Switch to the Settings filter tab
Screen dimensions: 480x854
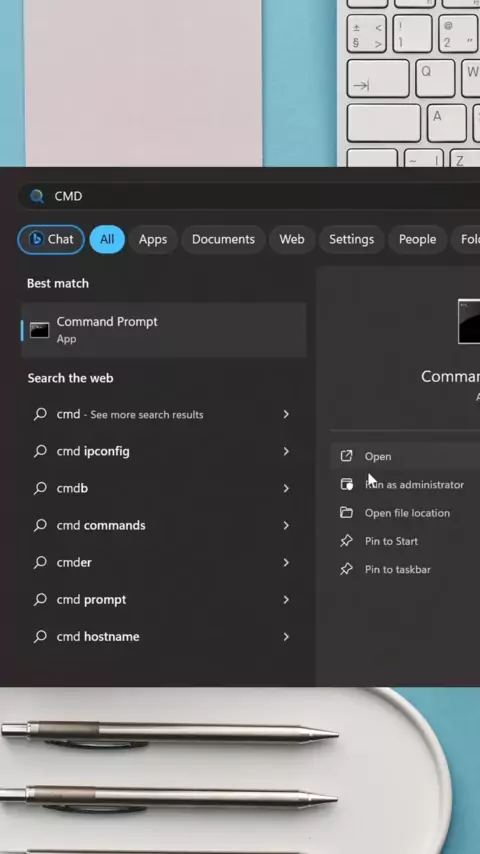(351, 239)
